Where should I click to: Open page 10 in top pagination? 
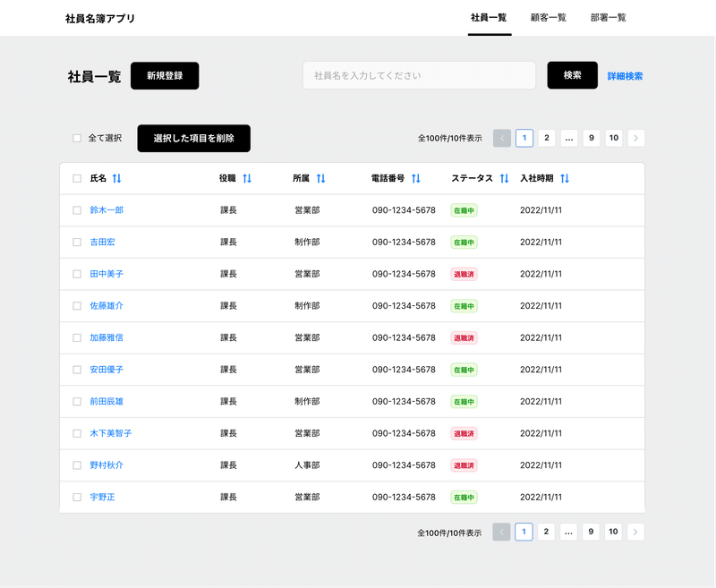[x=614, y=139]
